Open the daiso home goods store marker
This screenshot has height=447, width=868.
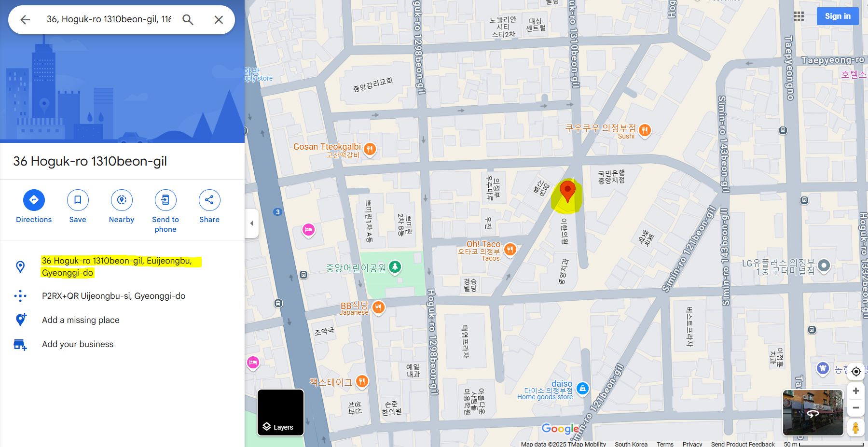point(583,389)
